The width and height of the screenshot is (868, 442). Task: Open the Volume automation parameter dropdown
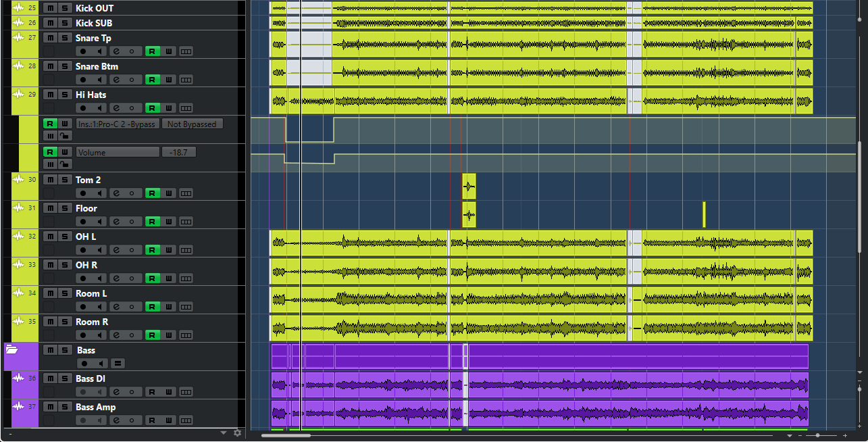(118, 152)
